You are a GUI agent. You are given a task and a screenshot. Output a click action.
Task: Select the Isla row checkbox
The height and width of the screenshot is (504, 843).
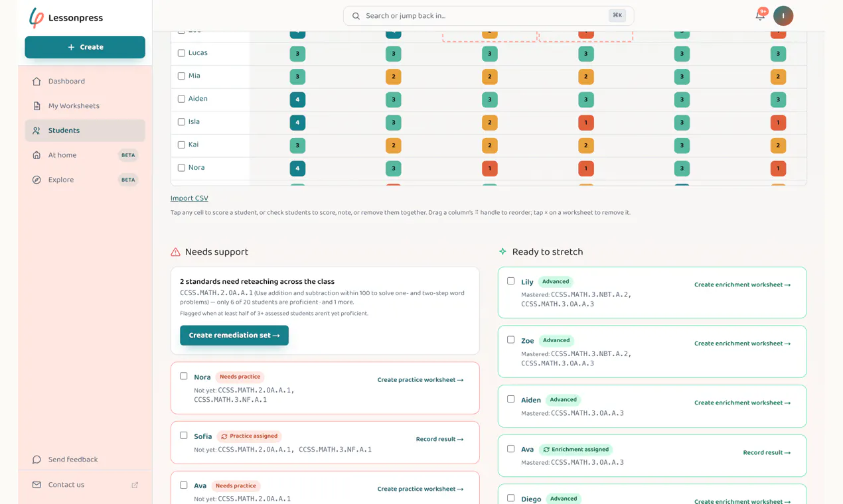(181, 122)
